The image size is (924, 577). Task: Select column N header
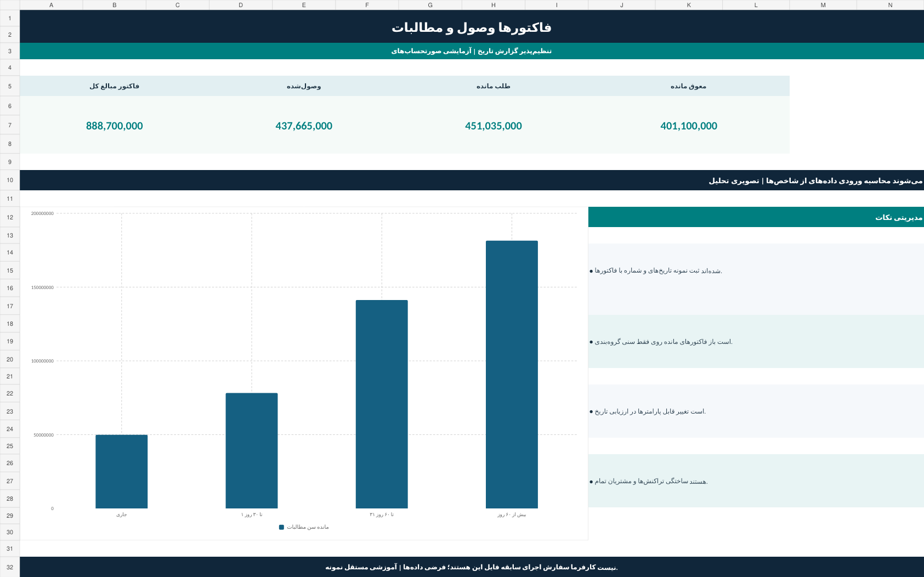tap(890, 5)
